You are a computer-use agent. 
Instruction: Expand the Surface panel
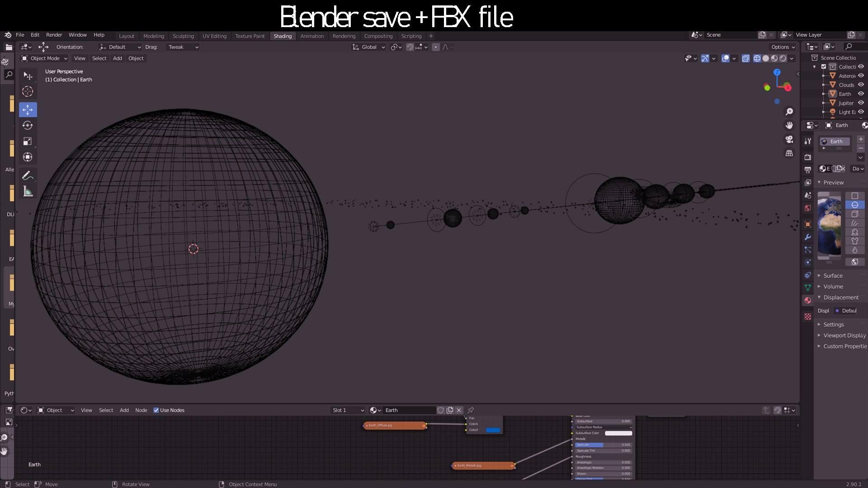[833, 276]
